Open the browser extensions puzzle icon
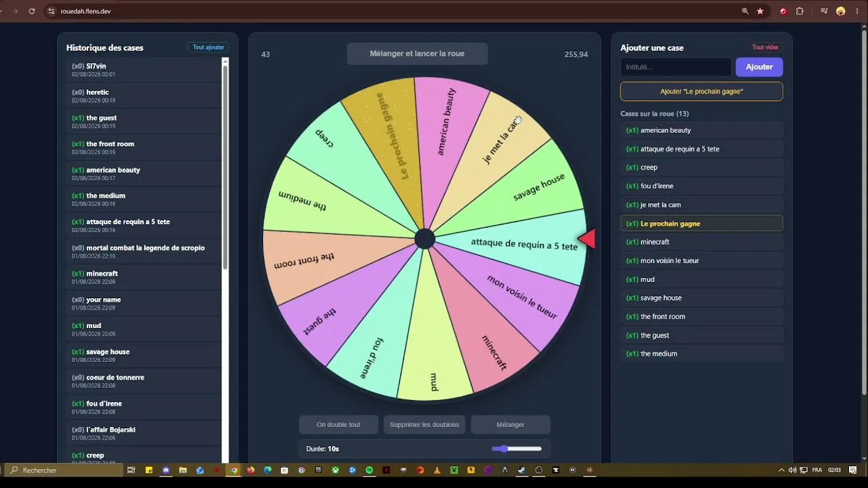 pos(800,11)
